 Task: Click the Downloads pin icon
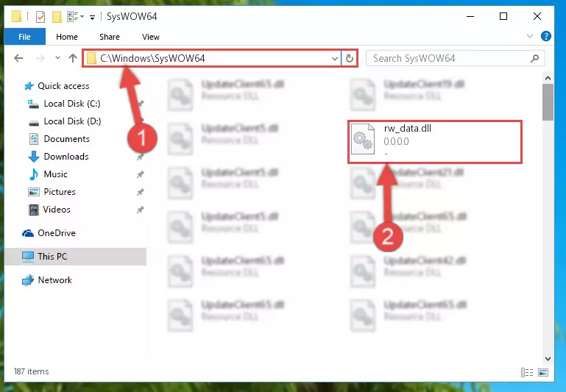[x=140, y=157]
